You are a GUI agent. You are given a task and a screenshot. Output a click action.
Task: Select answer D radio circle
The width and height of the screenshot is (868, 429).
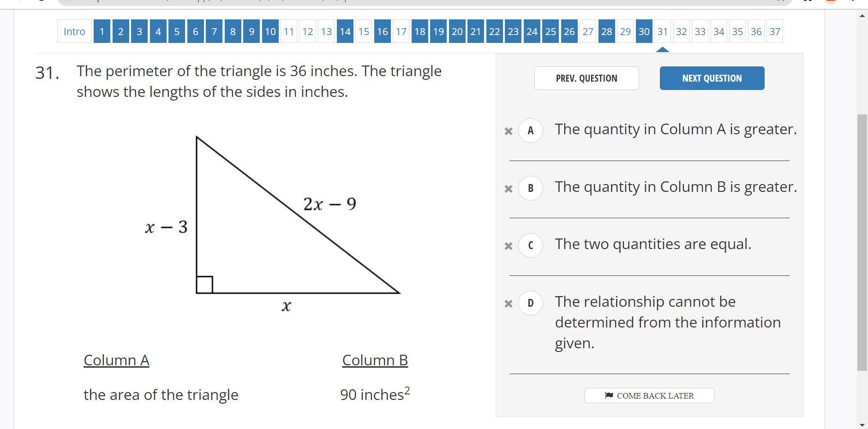coord(530,303)
